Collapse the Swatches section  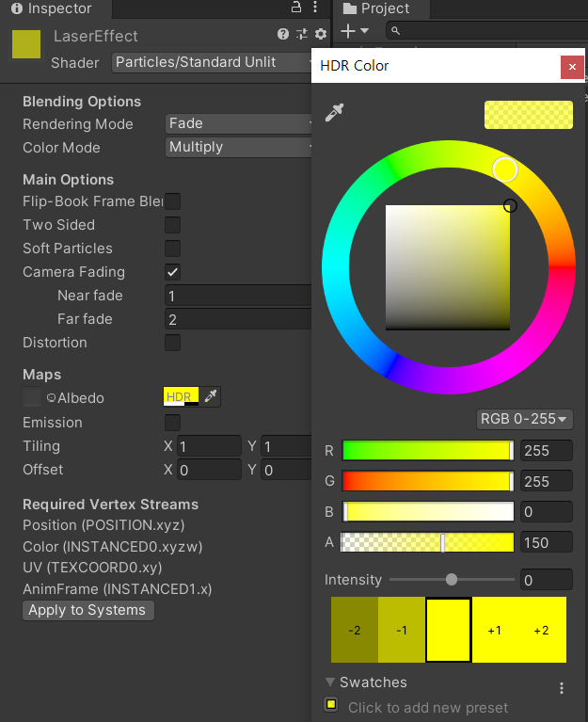pos(330,682)
